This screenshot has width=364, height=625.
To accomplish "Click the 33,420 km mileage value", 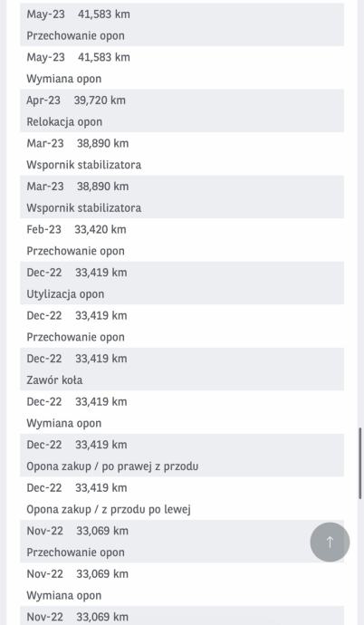I will coord(101,229).
